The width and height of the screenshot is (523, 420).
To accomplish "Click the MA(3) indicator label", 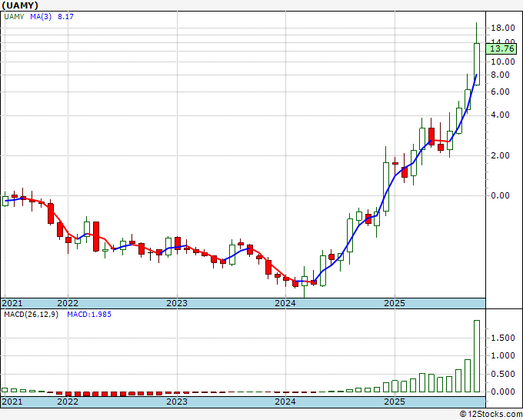I will (41, 16).
